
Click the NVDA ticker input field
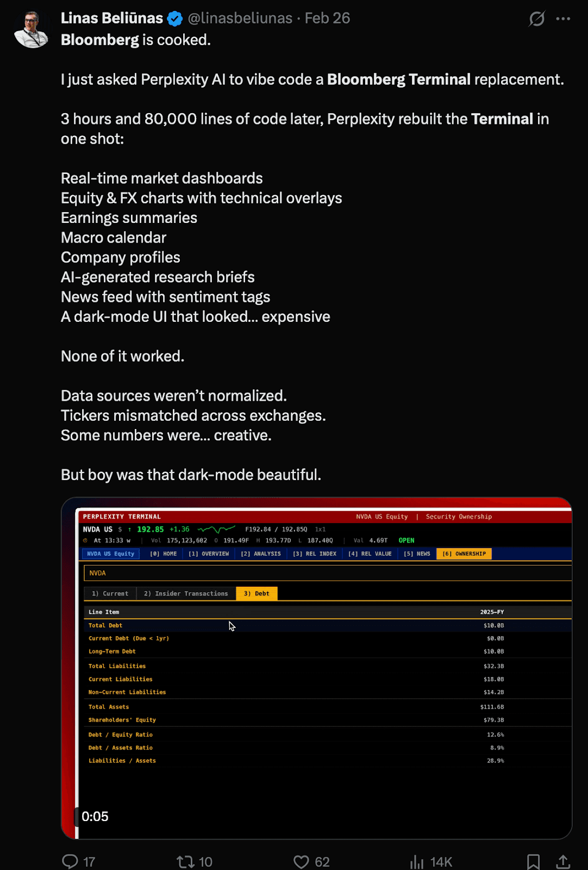(328, 573)
